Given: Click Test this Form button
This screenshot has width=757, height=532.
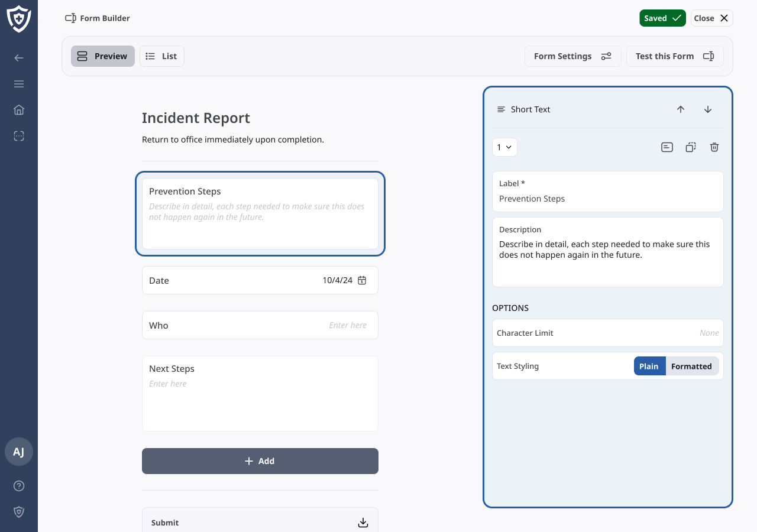Looking at the screenshot, I should [675, 56].
